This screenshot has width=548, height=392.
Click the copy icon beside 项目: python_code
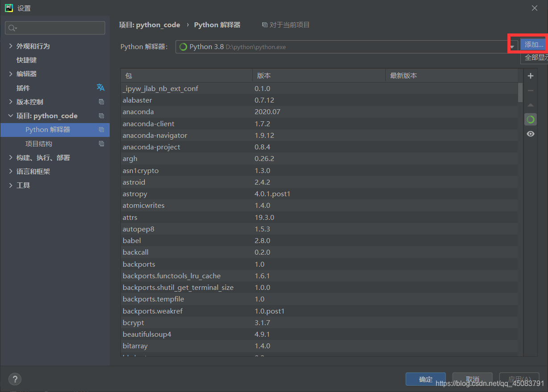(101, 116)
